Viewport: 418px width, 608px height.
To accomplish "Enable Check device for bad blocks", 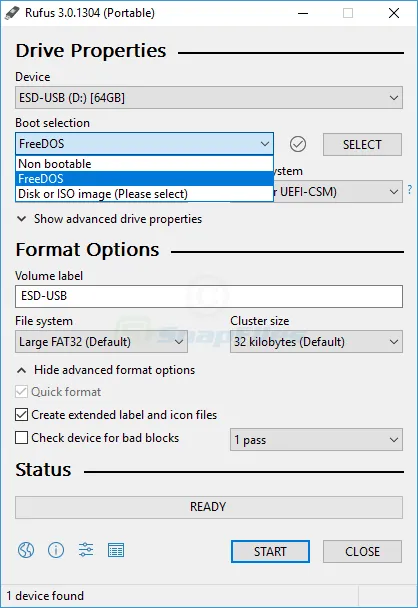I will pyautogui.click(x=22, y=437).
